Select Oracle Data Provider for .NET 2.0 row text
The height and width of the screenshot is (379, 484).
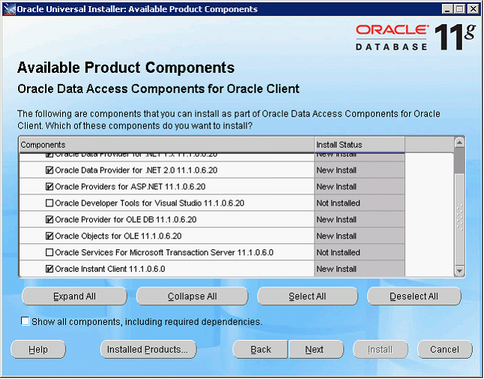[x=136, y=170]
